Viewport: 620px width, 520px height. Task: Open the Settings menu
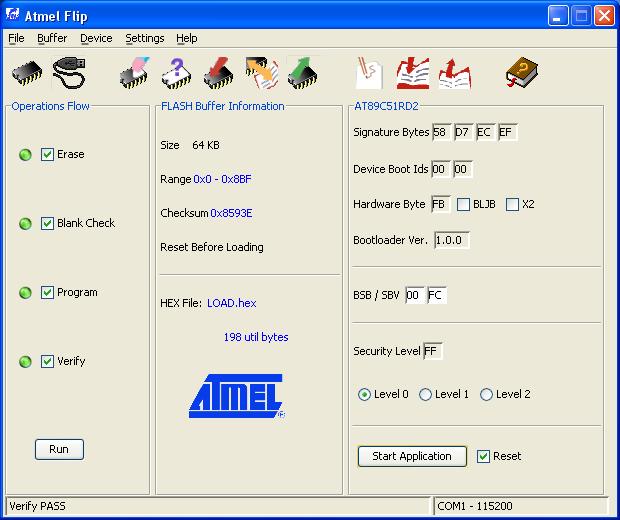point(145,38)
